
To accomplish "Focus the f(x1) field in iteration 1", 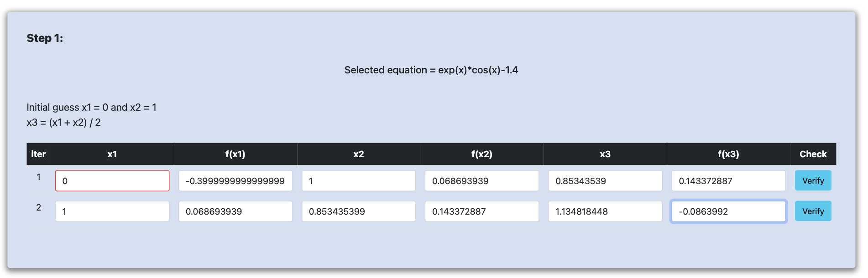I will [235, 181].
